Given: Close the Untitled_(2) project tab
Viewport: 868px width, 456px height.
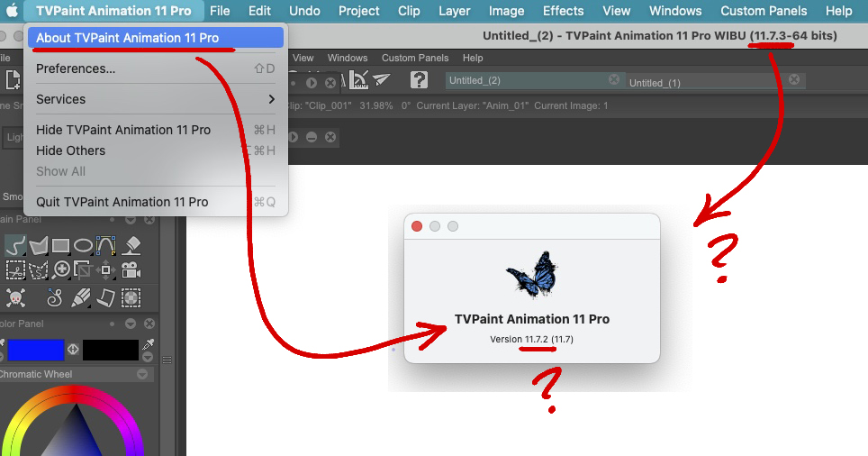Looking at the screenshot, I should coord(614,80).
